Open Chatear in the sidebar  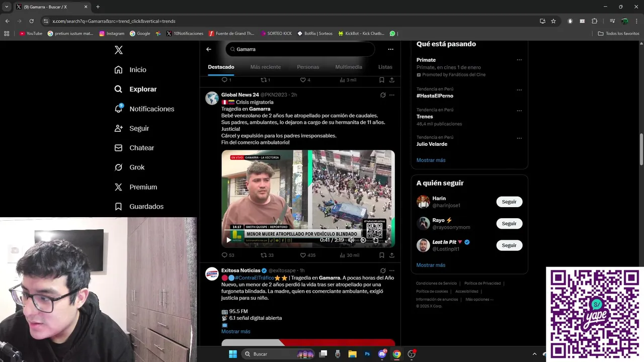[x=134, y=148]
